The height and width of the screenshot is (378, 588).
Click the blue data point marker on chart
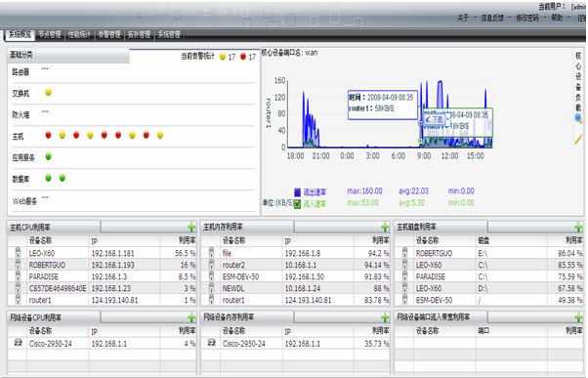click(421, 123)
